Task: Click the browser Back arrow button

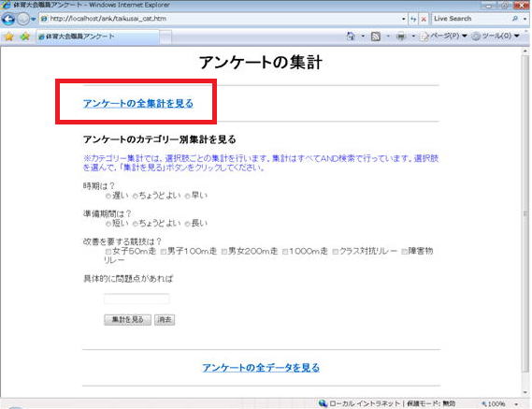Action: point(8,19)
